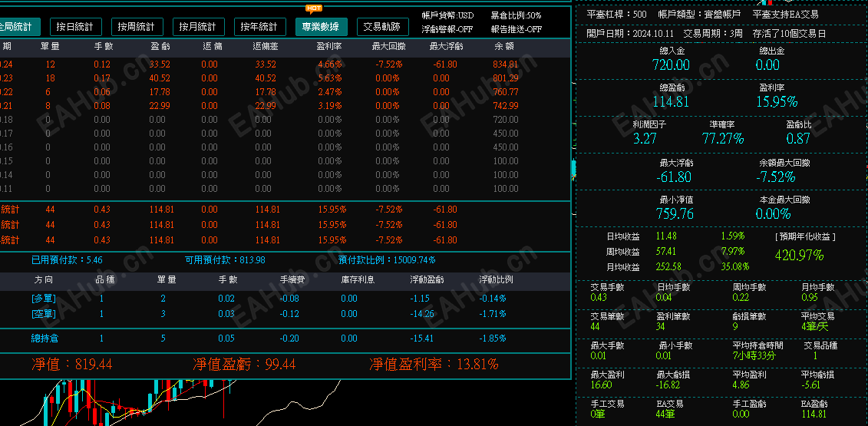Select the balance cell 742.99

click(506, 106)
